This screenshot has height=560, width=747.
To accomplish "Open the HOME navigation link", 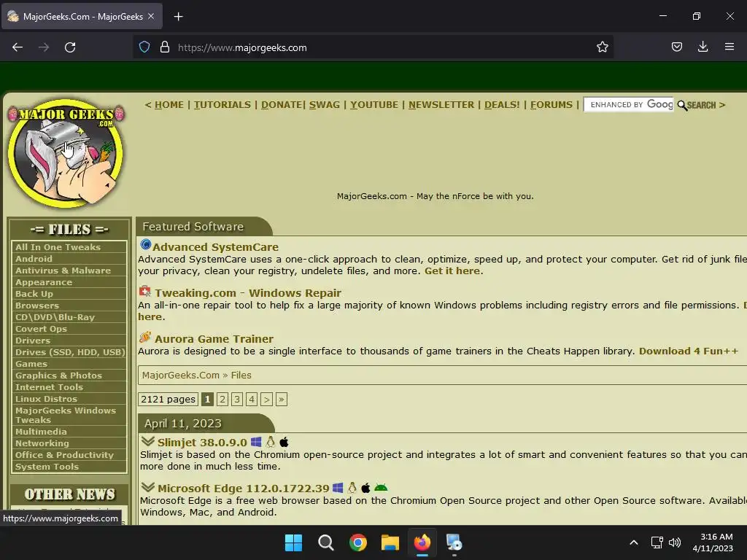I will tap(169, 105).
